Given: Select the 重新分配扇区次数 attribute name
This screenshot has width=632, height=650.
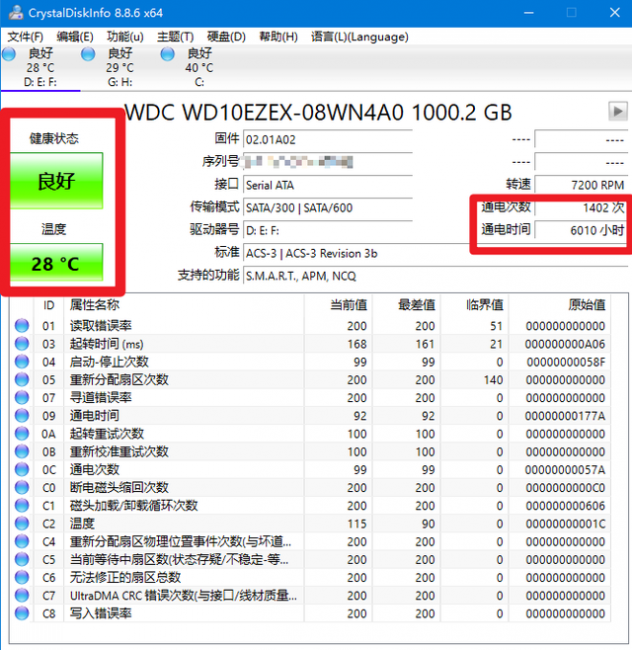Looking at the screenshot, I should 119,380.
